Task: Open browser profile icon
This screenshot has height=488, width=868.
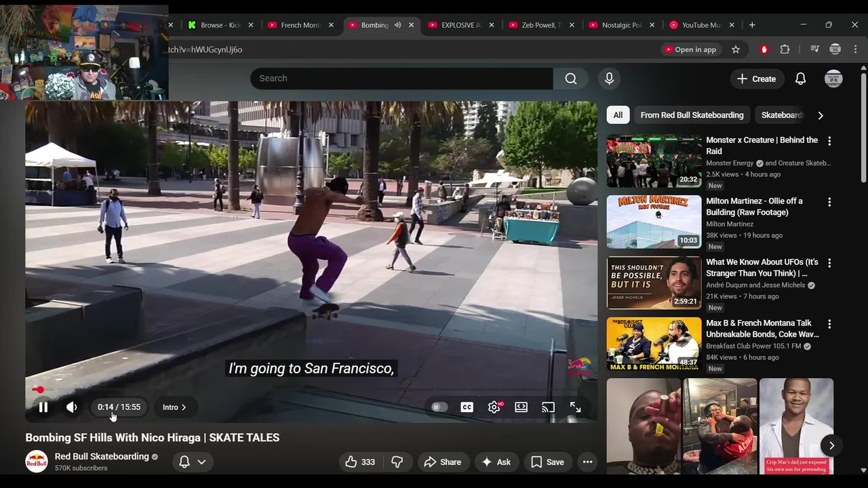Action: pos(835,49)
